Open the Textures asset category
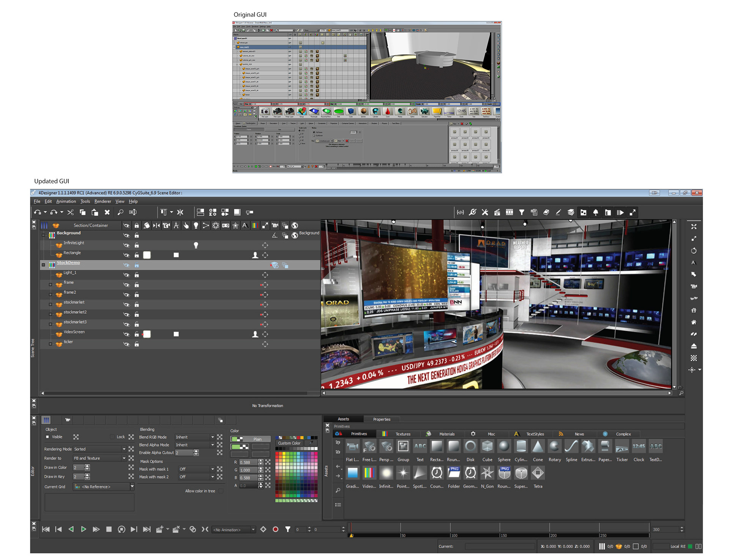 (402, 434)
